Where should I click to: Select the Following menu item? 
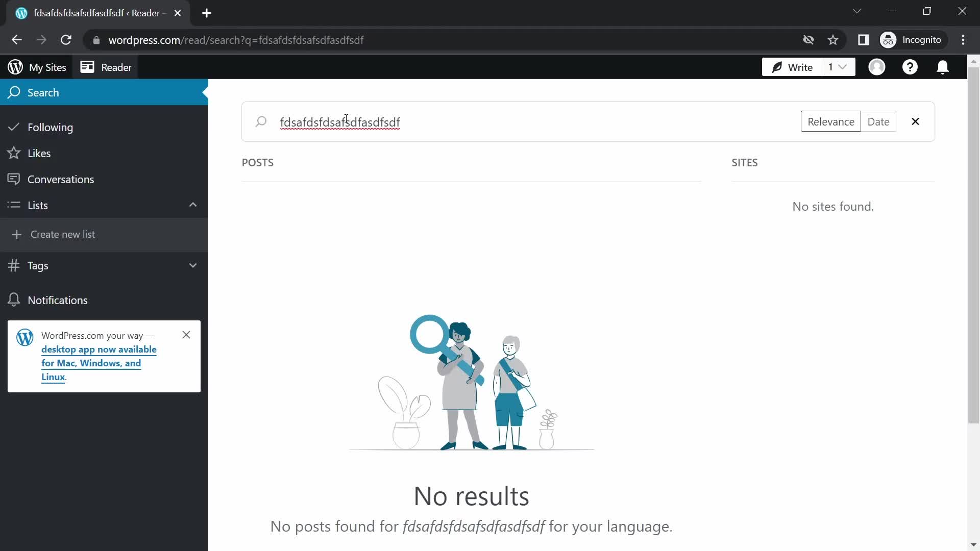pyautogui.click(x=51, y=127)
